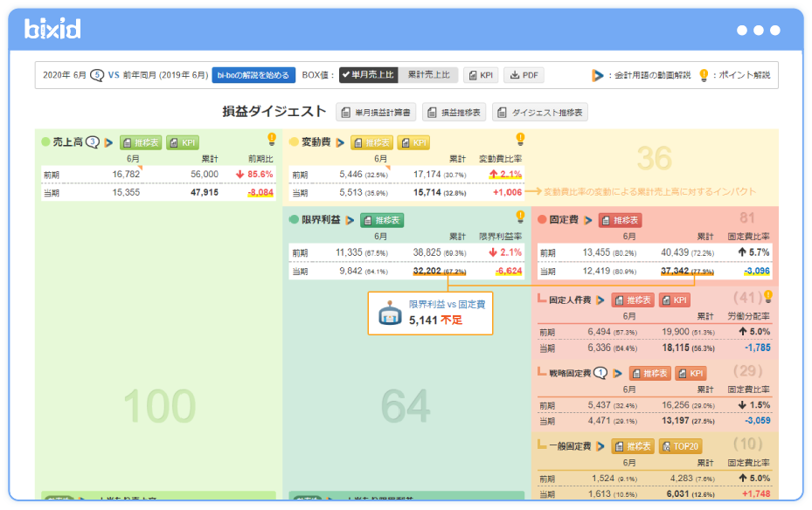The width and height of the screenshot is (812, 510).
Task: Play video explanation for 変動費
Action: click(x=340, y=142)
